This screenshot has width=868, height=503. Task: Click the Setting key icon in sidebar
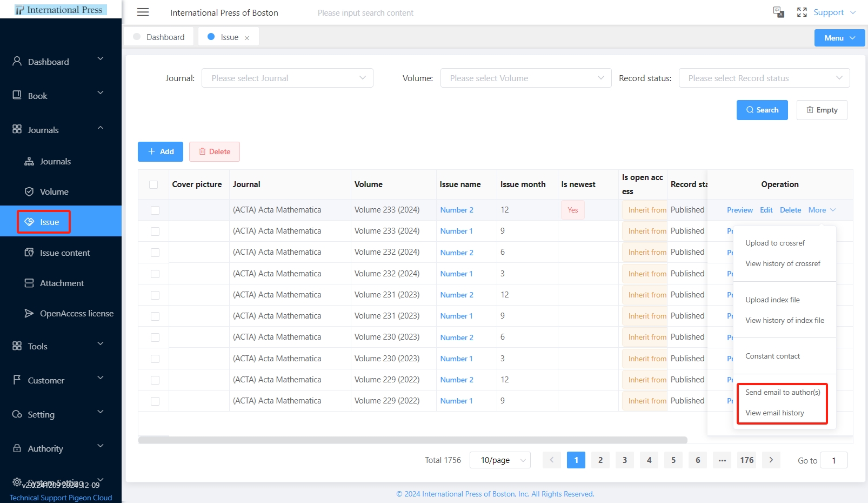[17, 414]
